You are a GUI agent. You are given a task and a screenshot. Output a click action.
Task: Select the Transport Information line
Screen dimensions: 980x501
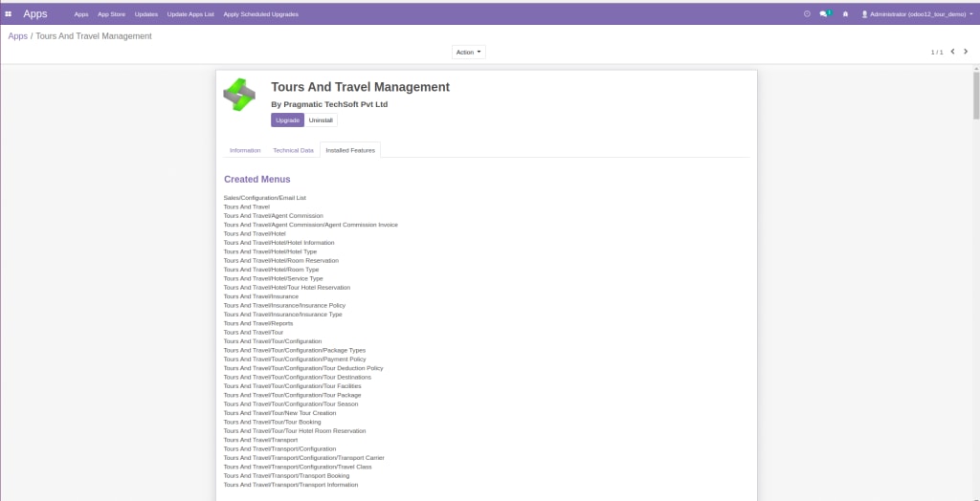pos(291,485)
